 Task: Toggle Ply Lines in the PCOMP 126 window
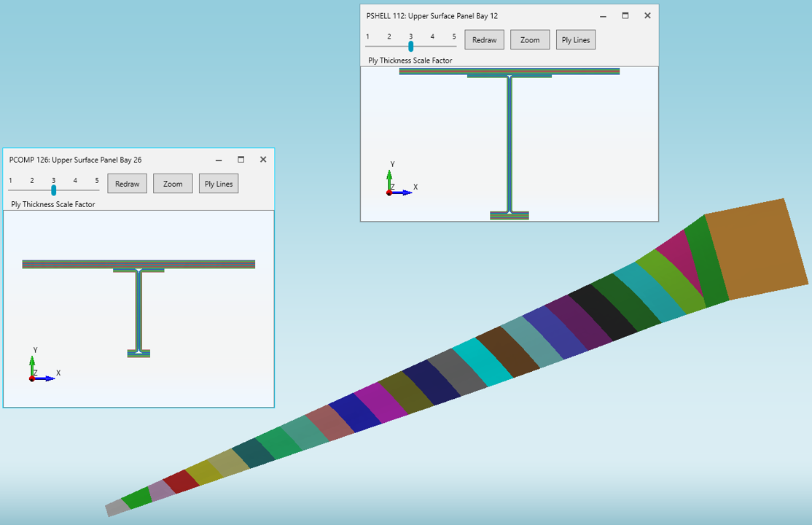click(x=219, y=184)
